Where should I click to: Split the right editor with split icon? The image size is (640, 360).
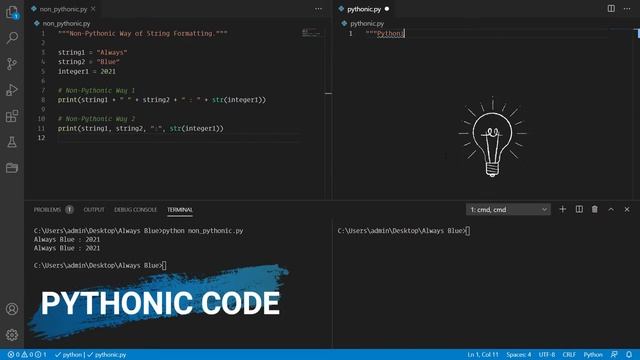click(611, 9)
